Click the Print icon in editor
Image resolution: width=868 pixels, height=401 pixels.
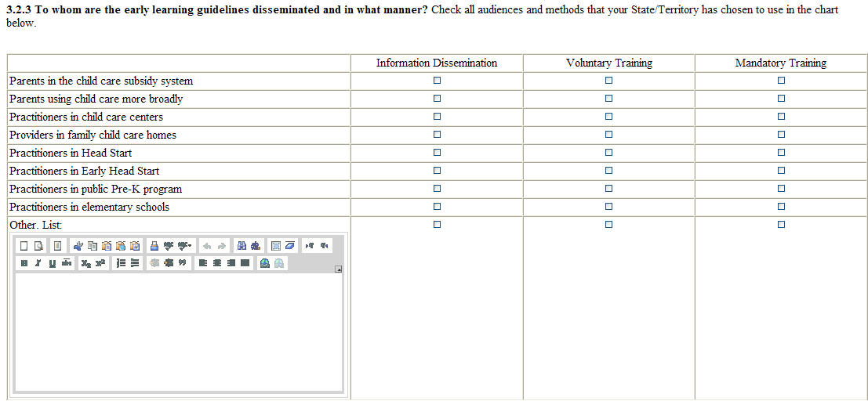(154, 246)
